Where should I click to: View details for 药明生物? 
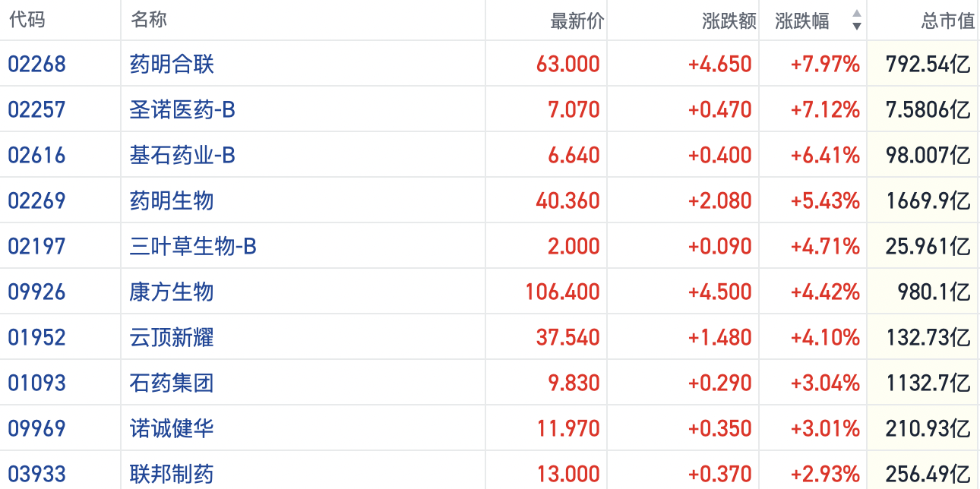click(x=172, y=200)
